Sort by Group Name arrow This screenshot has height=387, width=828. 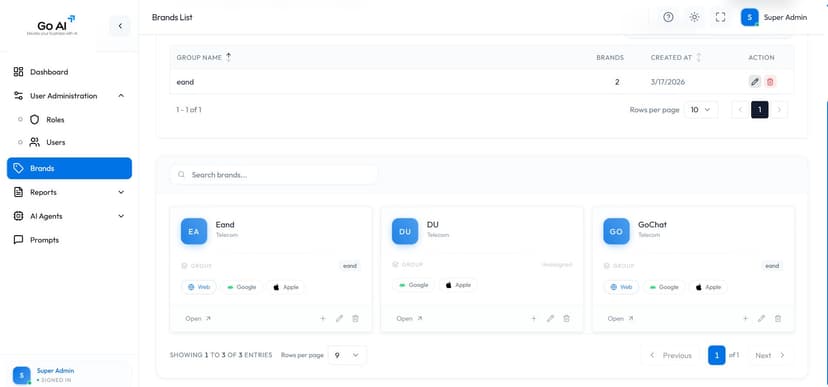(229, 57)
